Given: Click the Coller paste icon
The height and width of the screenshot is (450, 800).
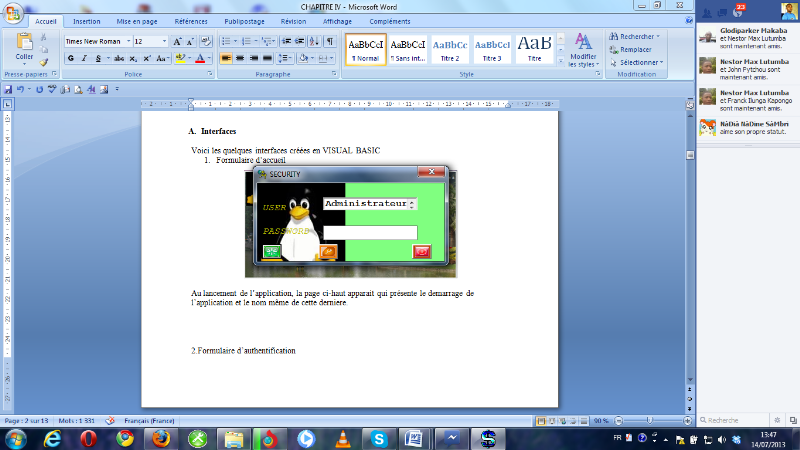Looking at the screenshot, I should 24,46.
